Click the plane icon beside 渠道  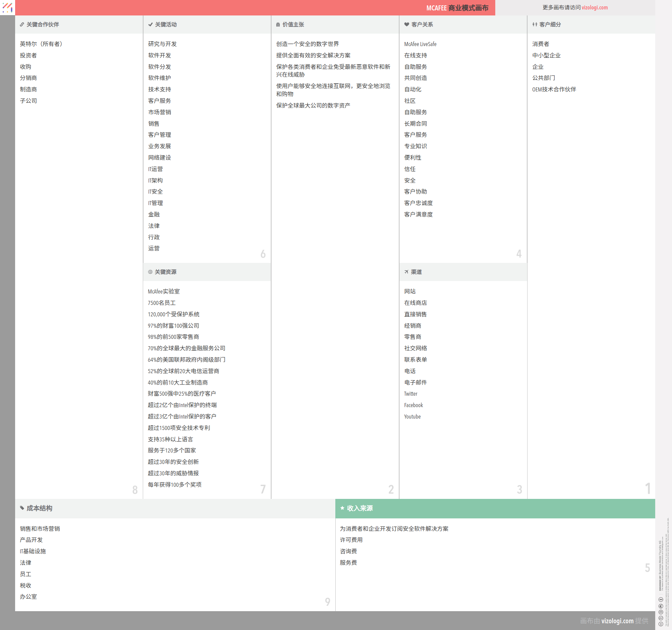coord(406,272)
